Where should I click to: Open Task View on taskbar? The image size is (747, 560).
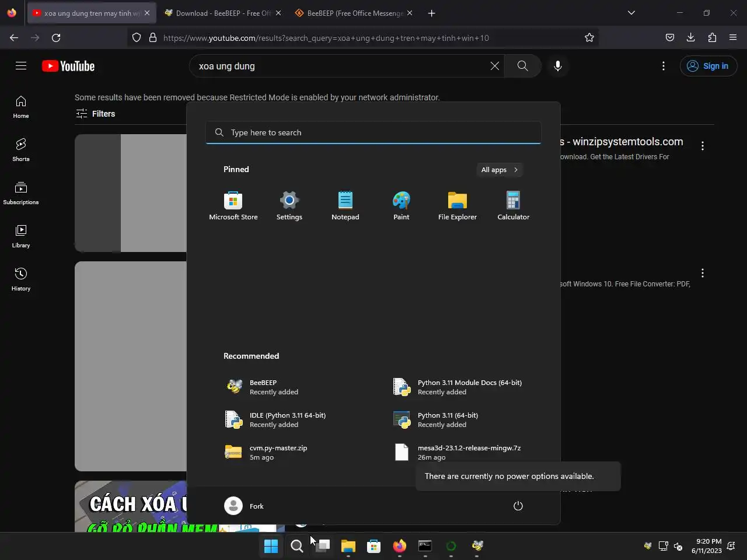click(x=323, y=546)
